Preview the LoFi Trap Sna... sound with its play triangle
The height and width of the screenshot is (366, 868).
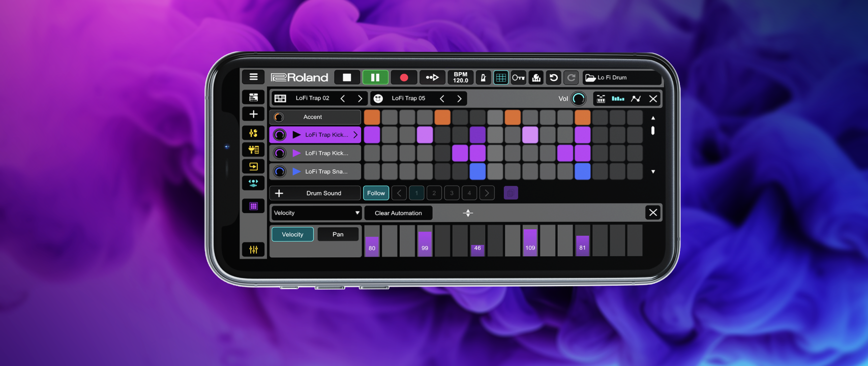click(x=296, y=171)
